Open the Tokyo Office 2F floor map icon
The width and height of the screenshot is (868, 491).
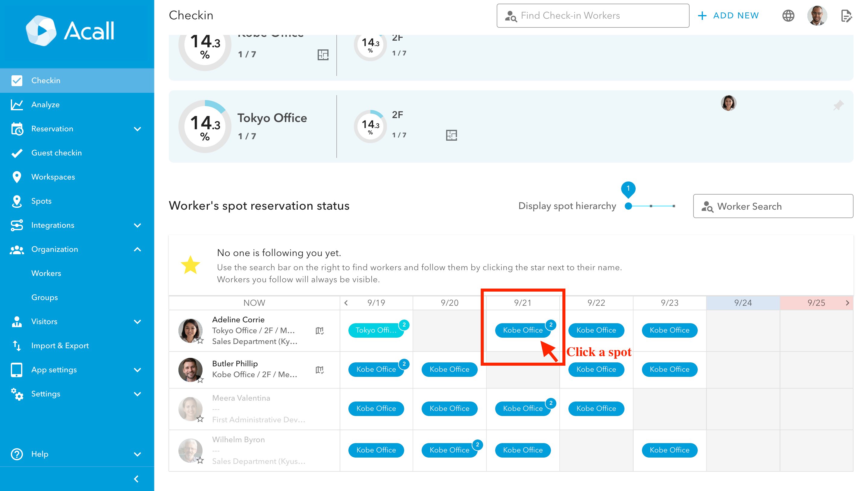(451, 135)
